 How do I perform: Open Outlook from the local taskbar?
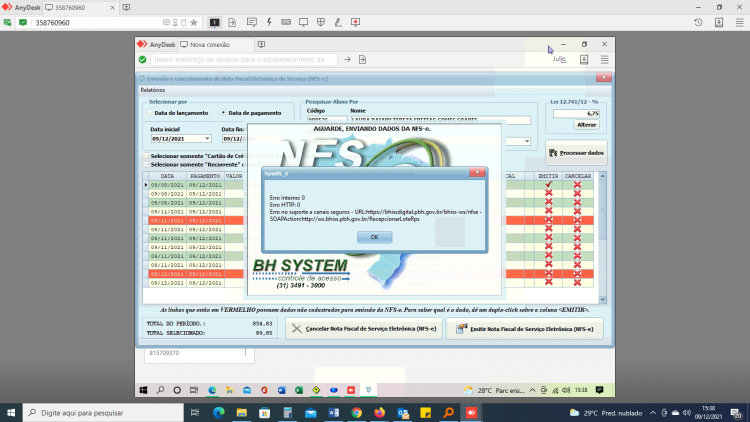click(x=402, y=412)
